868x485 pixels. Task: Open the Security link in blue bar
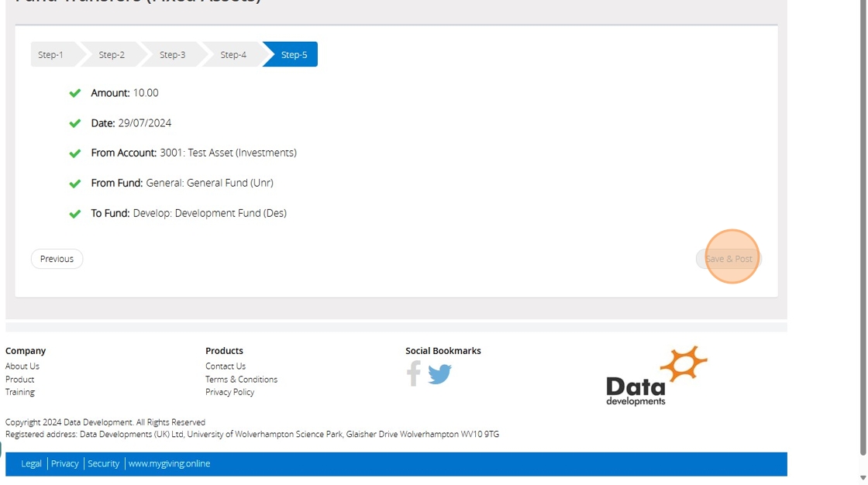(x=104, y=463)
